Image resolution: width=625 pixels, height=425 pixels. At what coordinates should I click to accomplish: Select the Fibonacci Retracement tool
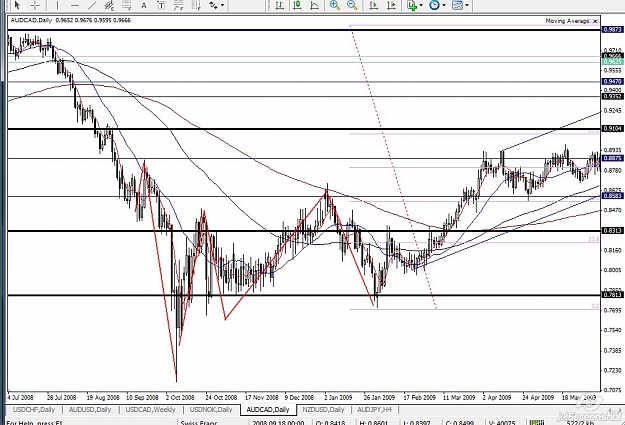click(126, 5)
